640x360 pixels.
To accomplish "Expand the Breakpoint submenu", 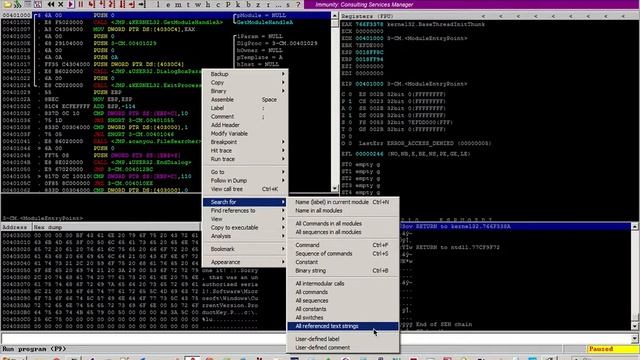I will pyautogui.click(x=246, y=142).
